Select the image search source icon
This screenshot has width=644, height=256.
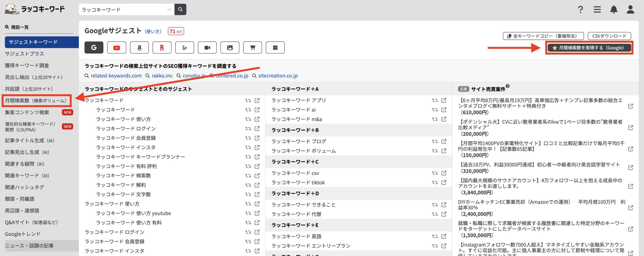(230, 48)
